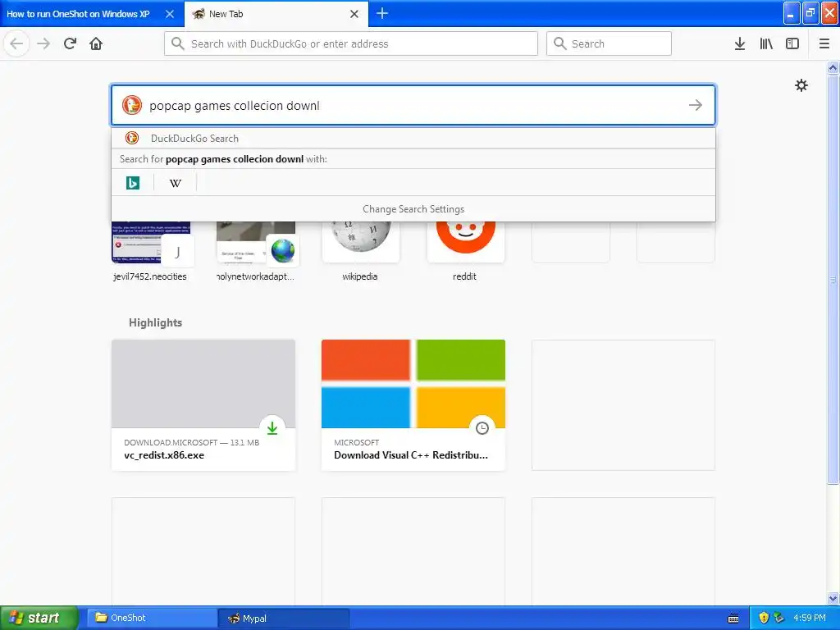Open the Windows start menu
This screenshot has width=840, height=630.
click(39, 618)
